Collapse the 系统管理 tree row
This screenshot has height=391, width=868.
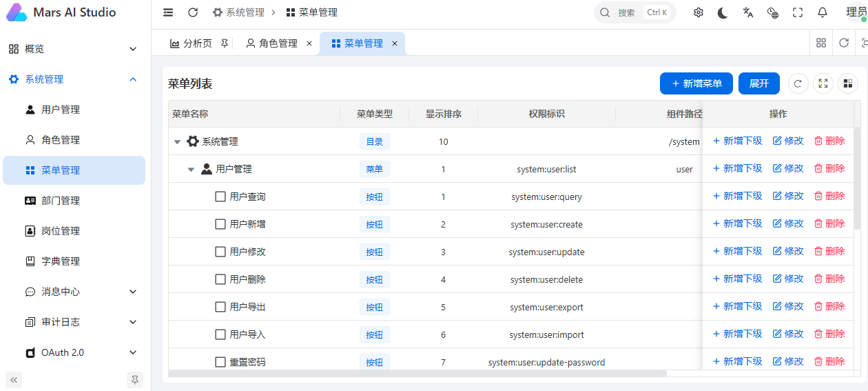click(x=177, y=142)
